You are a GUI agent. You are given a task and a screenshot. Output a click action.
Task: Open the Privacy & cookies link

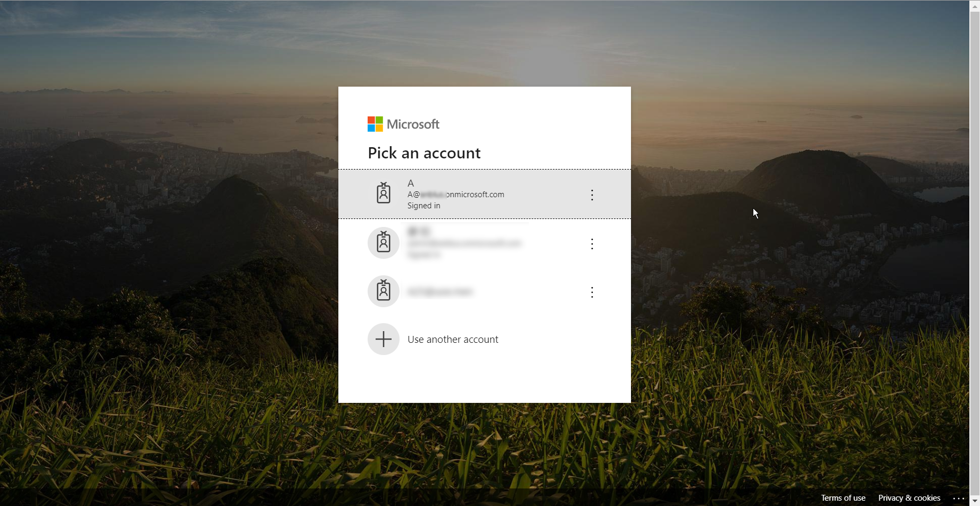pyautogui.click(x=909, y=498)
